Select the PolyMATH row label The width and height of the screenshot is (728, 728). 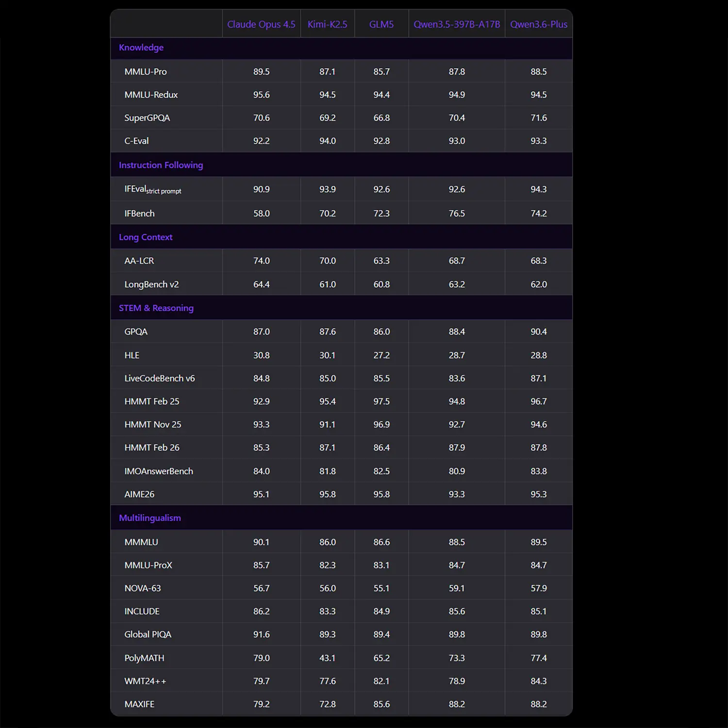144,658
